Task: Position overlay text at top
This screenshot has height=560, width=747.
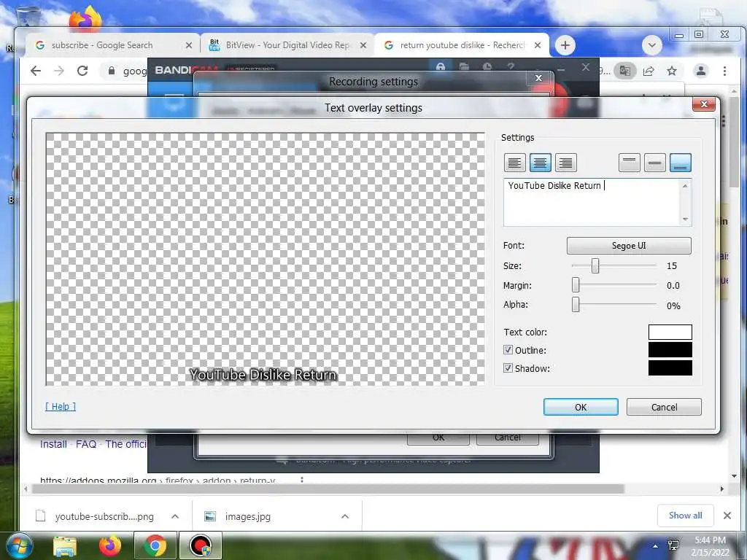Action: click(630, 163)
